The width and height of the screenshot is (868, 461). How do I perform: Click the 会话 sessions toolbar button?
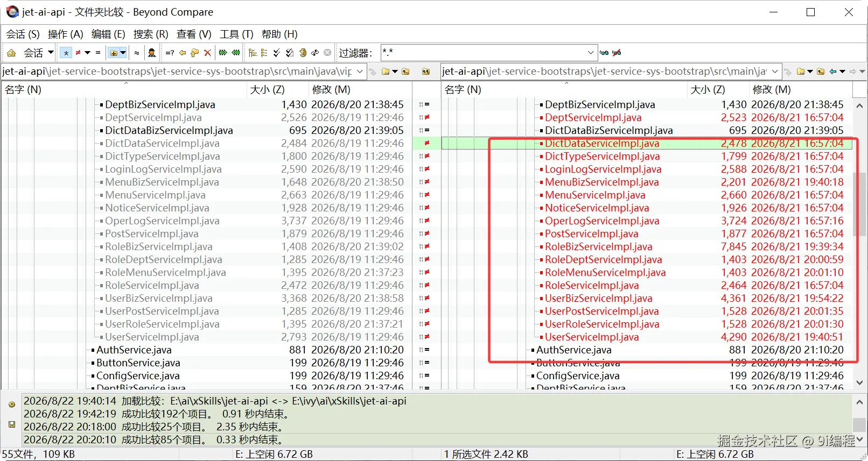pyautogui.click(x=33, y=53)
